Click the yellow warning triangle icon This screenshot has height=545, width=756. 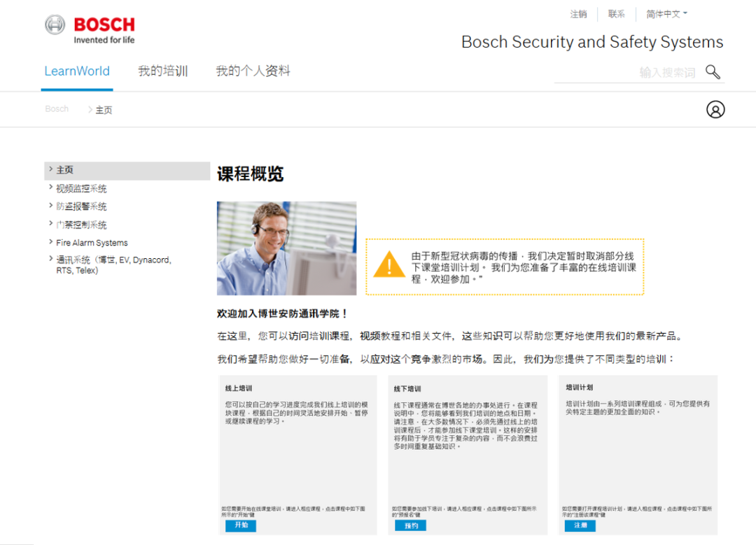pos(389,264)
